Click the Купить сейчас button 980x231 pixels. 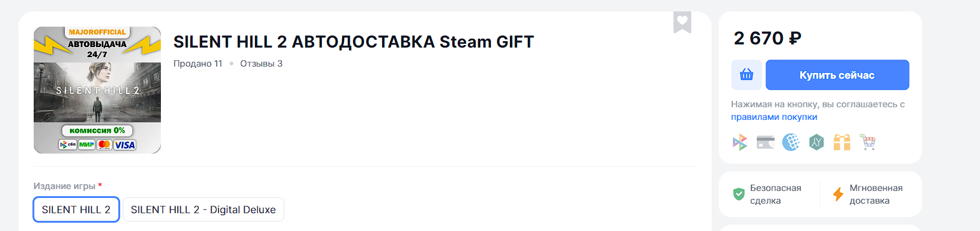coord(838,75)
